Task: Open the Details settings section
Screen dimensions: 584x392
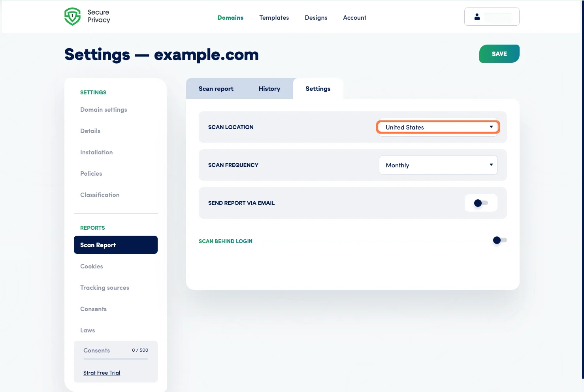Action: click(x=90, y=131)
